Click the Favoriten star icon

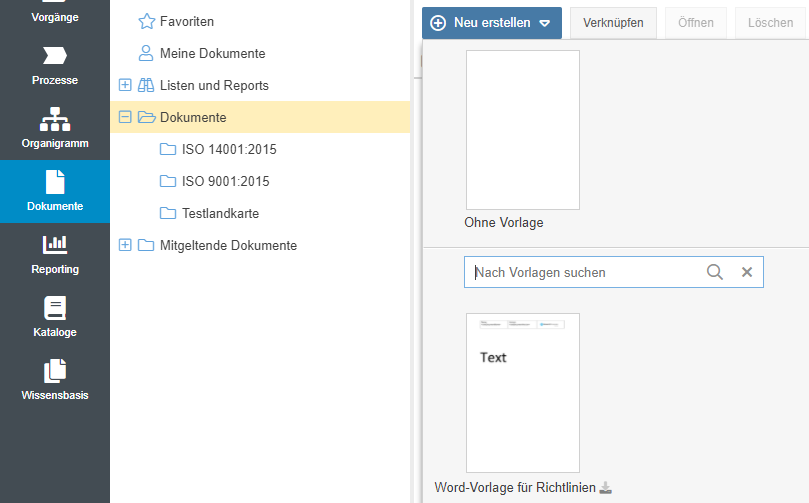147,21
